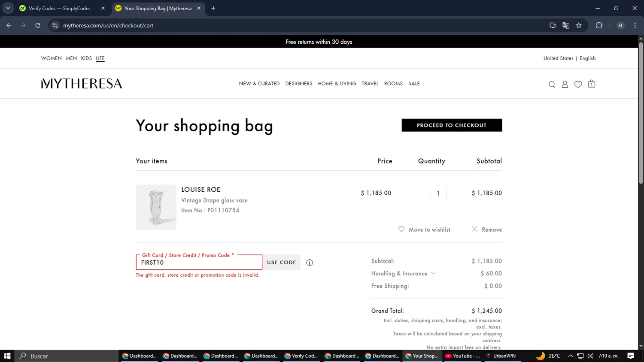Open the account profile icon
This screenshot has height=362, width=644.
[565, 84]
